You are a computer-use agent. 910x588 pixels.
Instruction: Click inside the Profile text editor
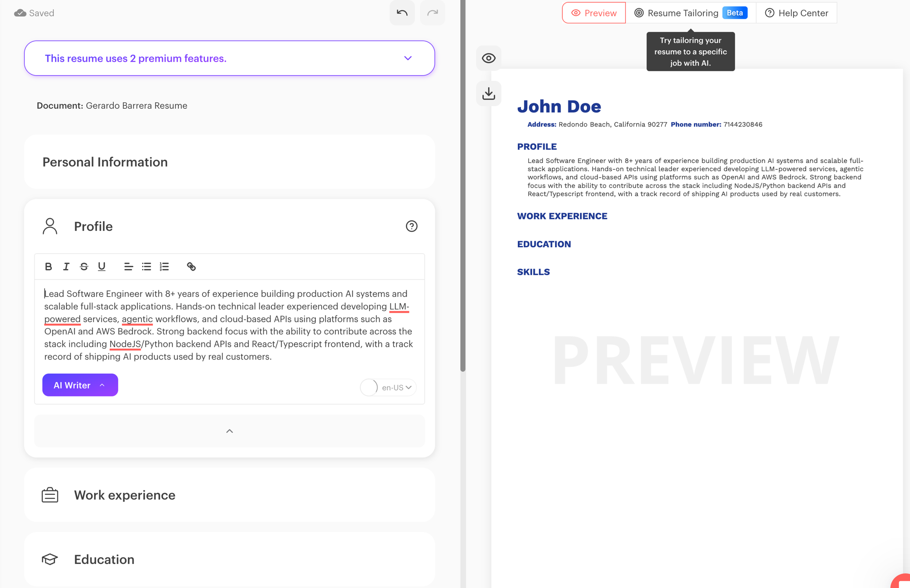[229, 325]
